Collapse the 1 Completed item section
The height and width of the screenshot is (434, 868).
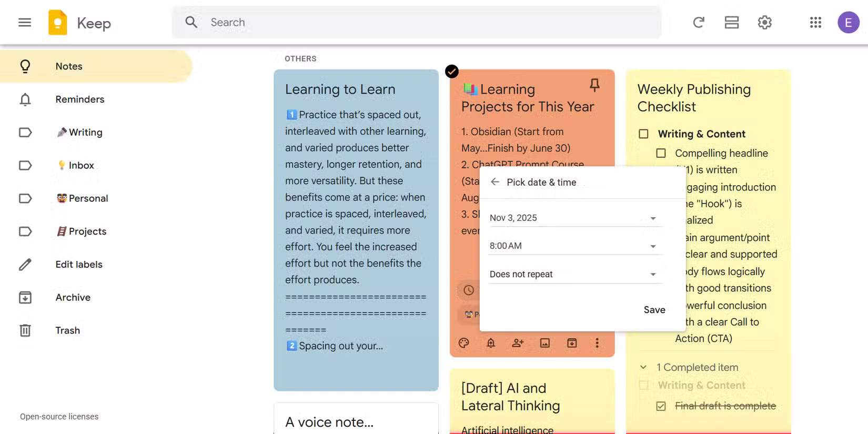pyautogui.click(x=643, y=367)
